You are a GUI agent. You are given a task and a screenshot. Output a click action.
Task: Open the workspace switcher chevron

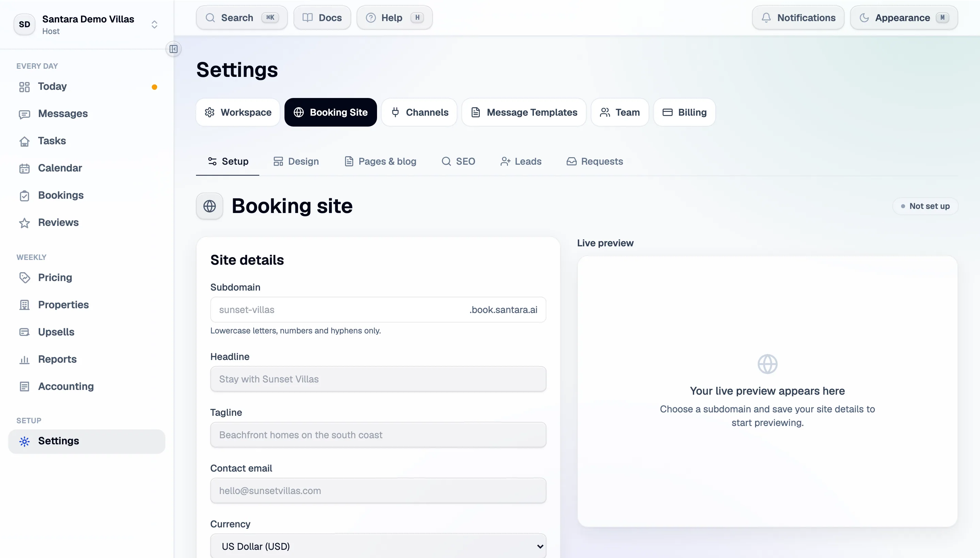(x=154, y=24)
